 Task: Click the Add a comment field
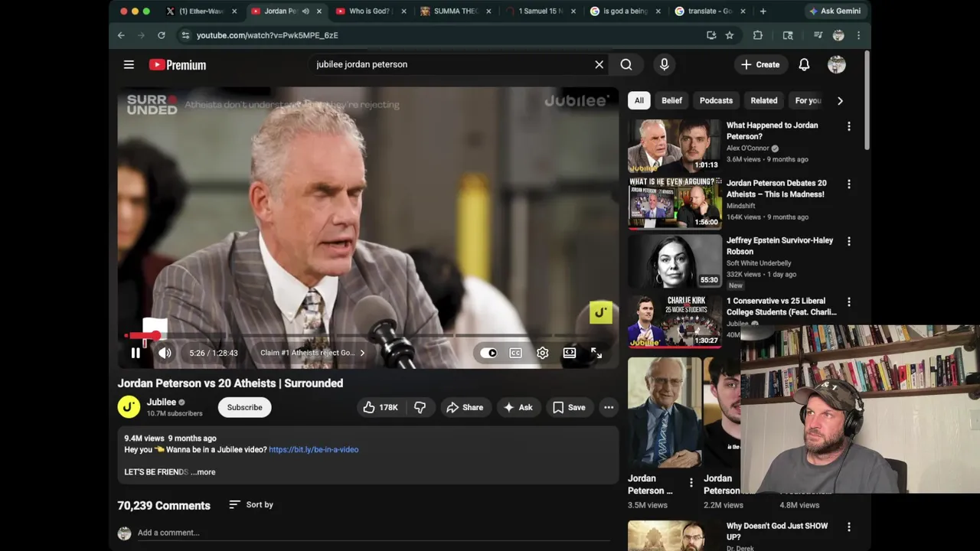(374, 533)
